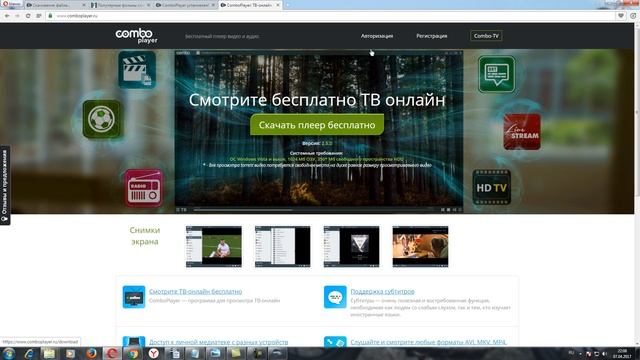Click the speaker volume tray icon

pyautogui.click(x=604, y=353)
